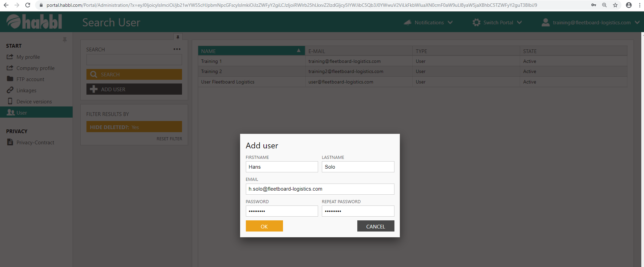Click the Email input field
Screen dimensions: 644x267
(320, 189)
